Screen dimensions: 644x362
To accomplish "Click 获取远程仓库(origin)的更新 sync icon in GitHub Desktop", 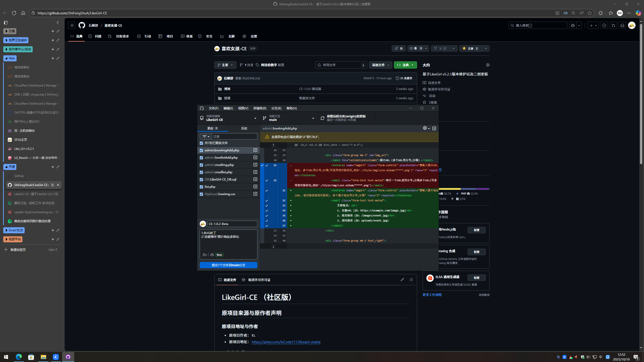I will pyautogui.click(x=323, y=118).
